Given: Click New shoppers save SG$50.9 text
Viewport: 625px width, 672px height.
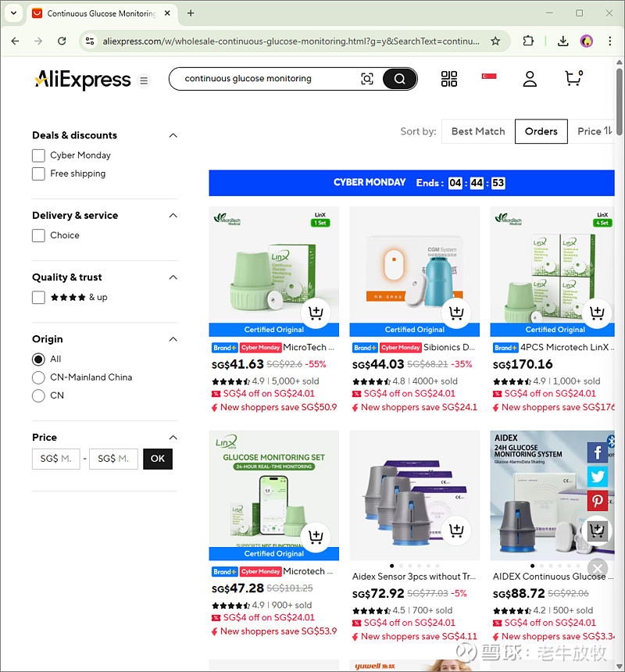Looking at the screenshot, I should [x=278, y=408].
